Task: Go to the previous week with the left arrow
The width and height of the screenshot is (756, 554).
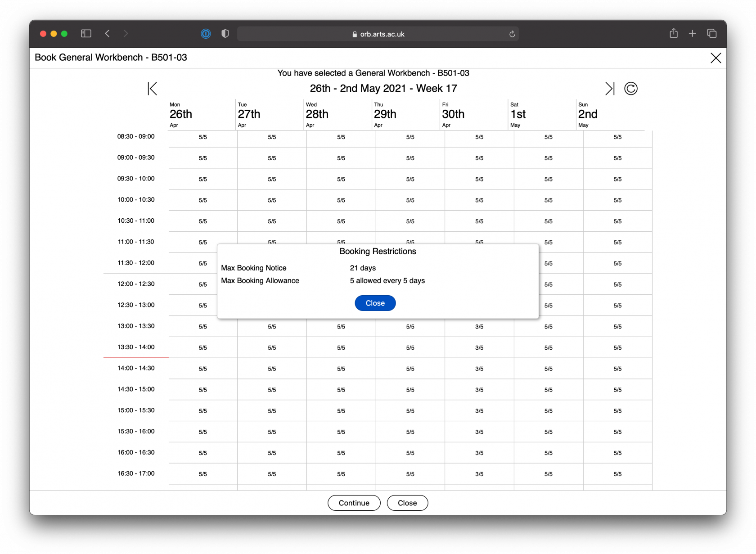Action: tap(153, 89)
